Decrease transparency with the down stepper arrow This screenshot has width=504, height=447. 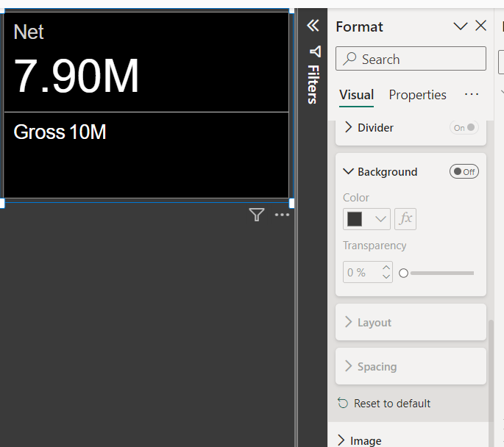click(x=386, y=277)
